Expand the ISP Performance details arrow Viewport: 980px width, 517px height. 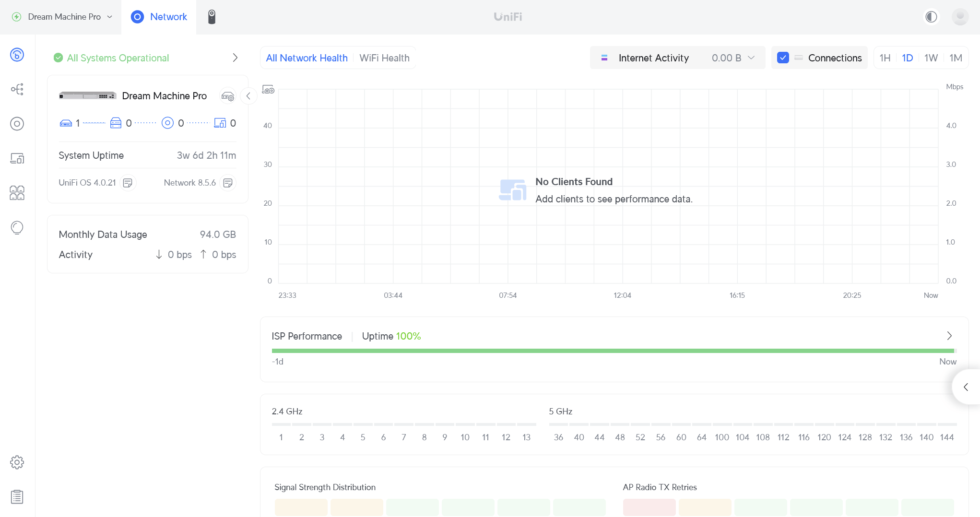coord(949,336)
